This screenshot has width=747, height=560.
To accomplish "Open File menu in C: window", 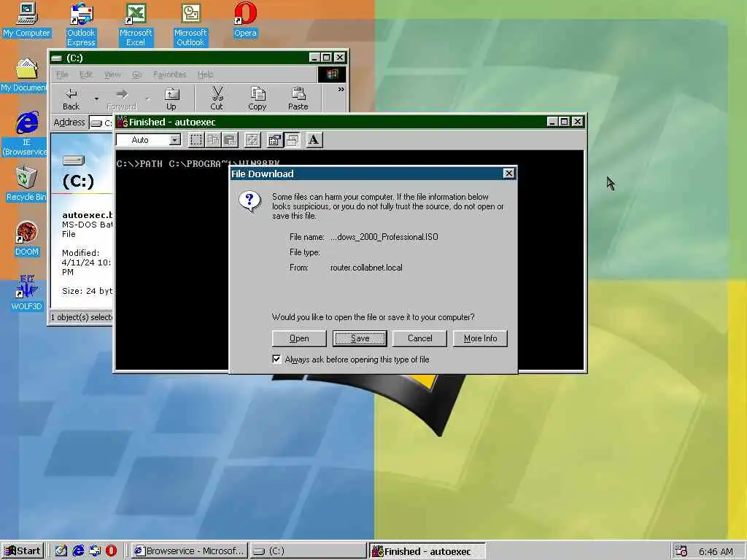I will 62,74.
